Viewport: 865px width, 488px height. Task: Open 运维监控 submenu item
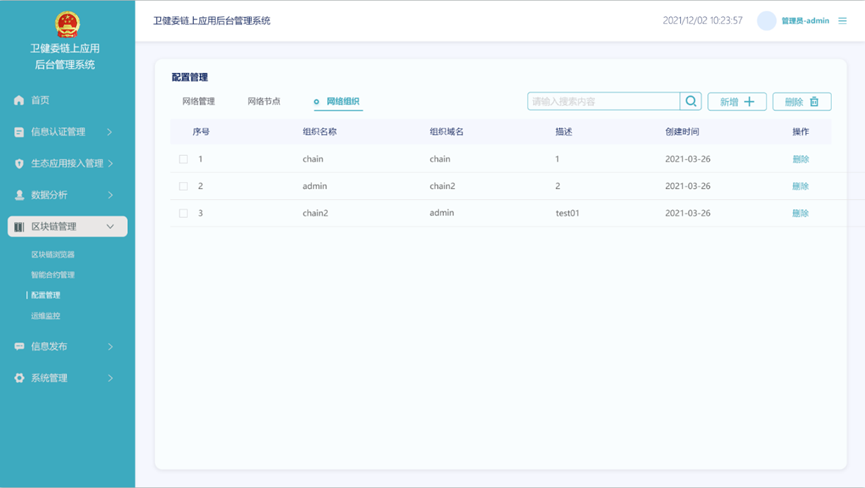(x=46, y=315)
